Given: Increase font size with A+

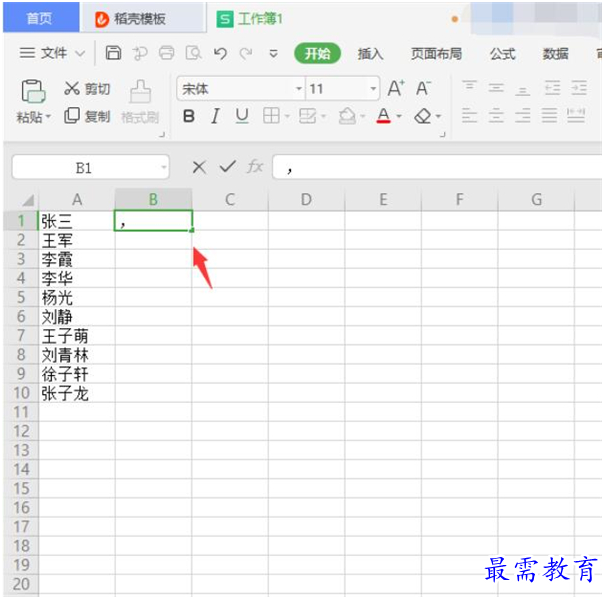Looking at the screenshot, I should (396, 89).
